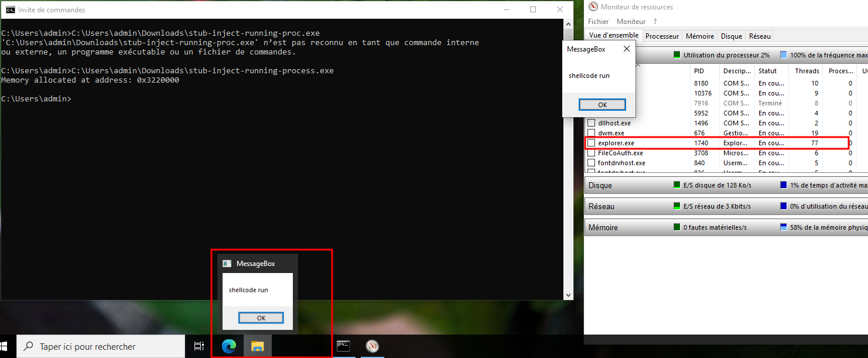This screenshot has height=358, width=868.
Task: Tick the dwm.exe process checkbox
Action: (592, 133)
